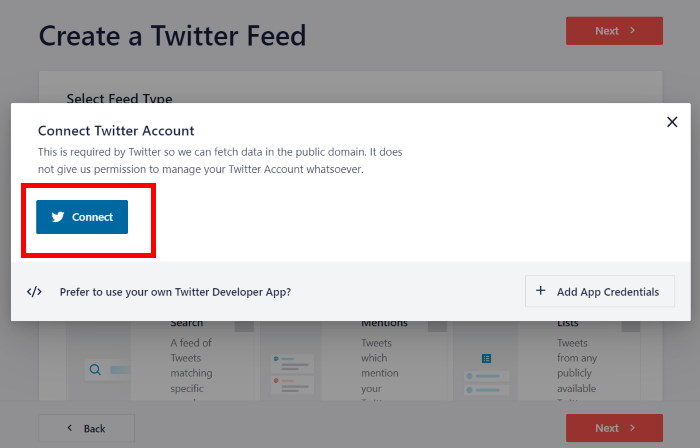The image size is (700, 448).
Task: Click the left chevron on Back button
Action: pos(70,428)
